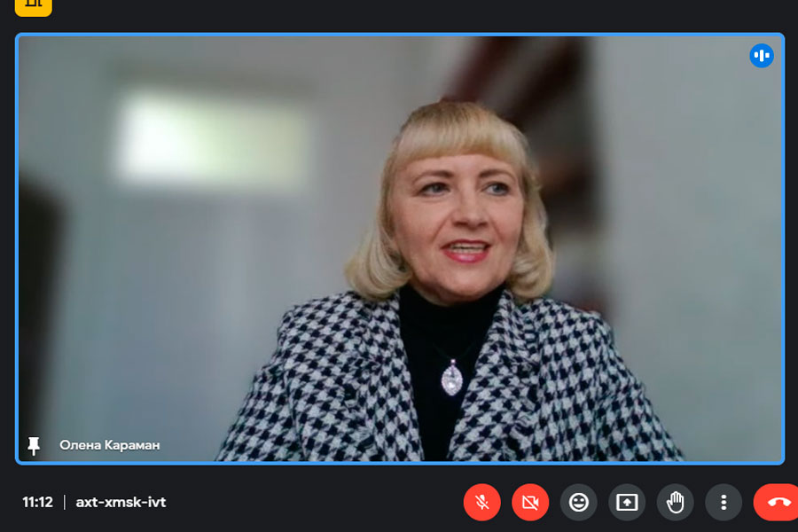Click the present screen button
The height and width of the screenshot is (532, 798).
click(627, 502)
